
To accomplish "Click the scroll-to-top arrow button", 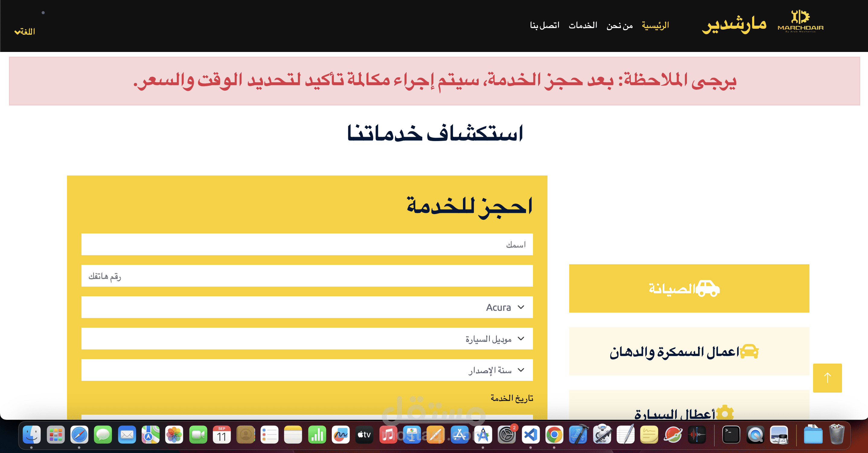I will coord(827,377).
